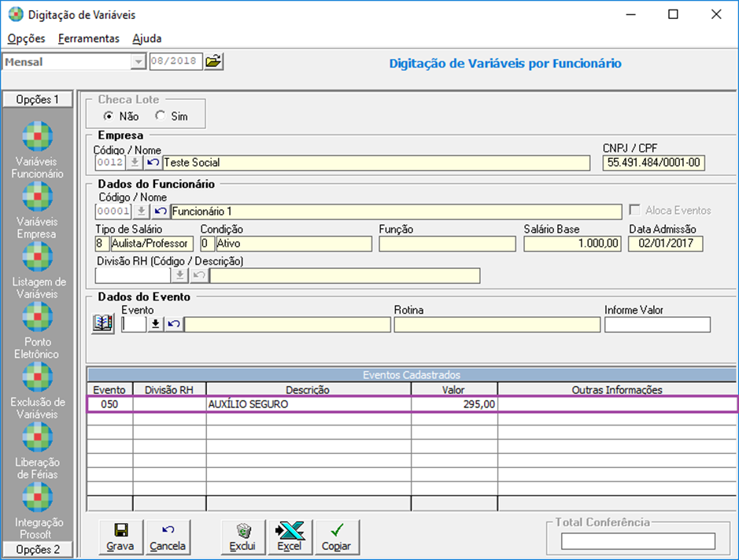Image resolution: width=739 pixels, height=560 pixels.
Task: Click the Evento code input field
Action: point(134,324)
